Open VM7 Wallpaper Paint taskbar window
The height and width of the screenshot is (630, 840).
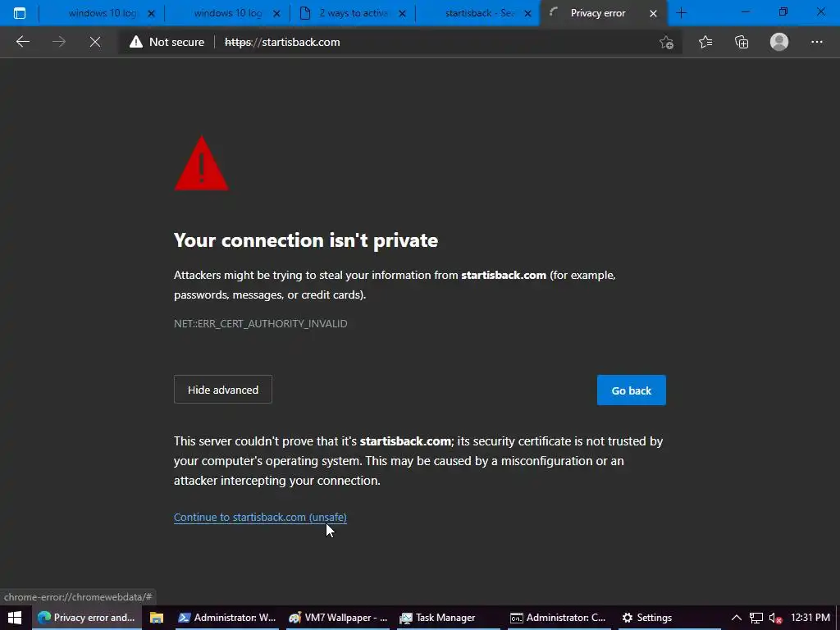(x=338, y=617)
